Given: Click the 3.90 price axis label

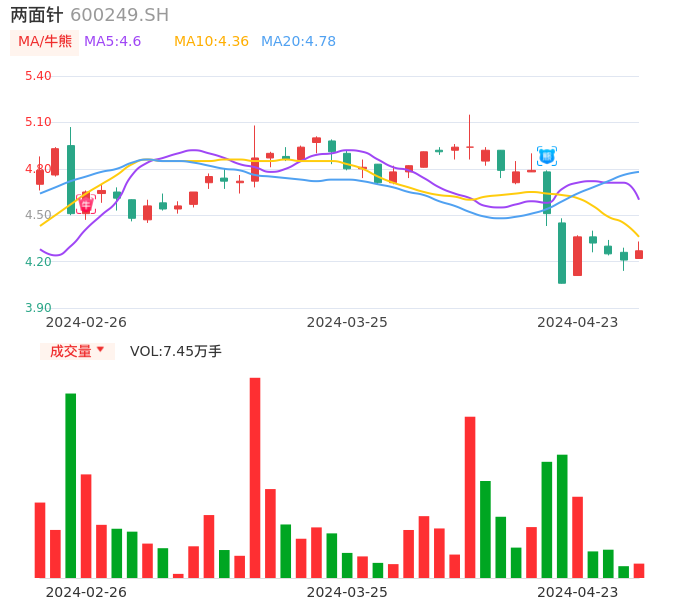Looking at the screenshot, I should pos(38,308).
